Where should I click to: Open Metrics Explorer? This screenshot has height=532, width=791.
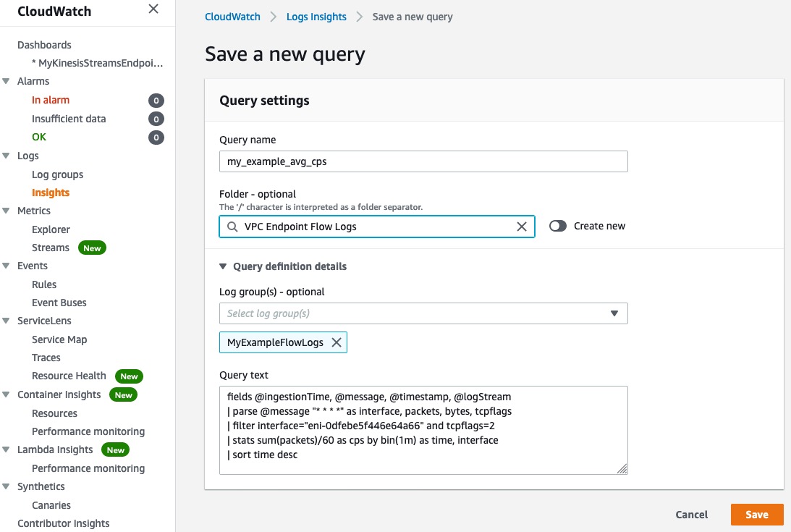coord(51,229)
